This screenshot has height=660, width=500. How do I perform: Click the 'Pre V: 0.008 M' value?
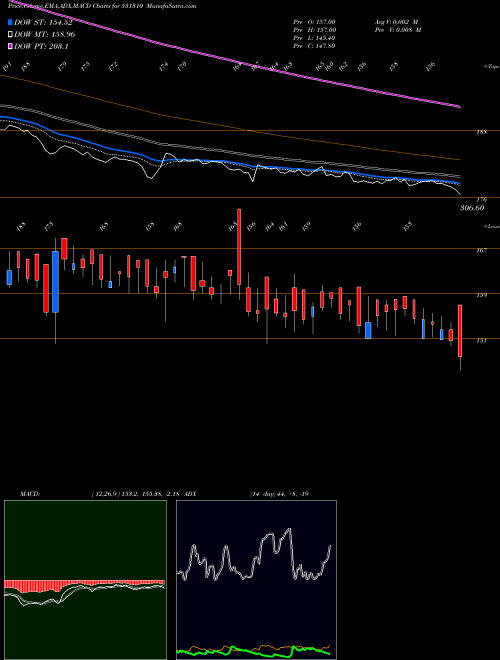pyautogui.click(x=397, y=30)
